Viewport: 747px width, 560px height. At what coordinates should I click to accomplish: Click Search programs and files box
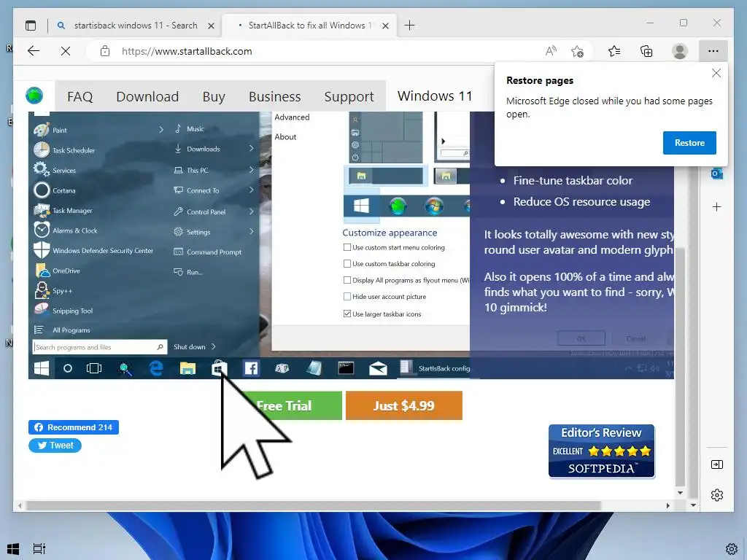(99, 347)
